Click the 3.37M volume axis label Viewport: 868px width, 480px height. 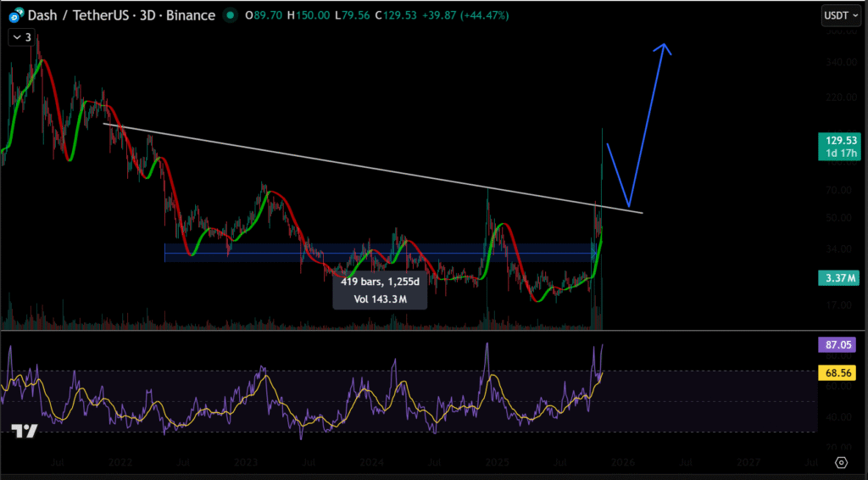pos(839,277)
